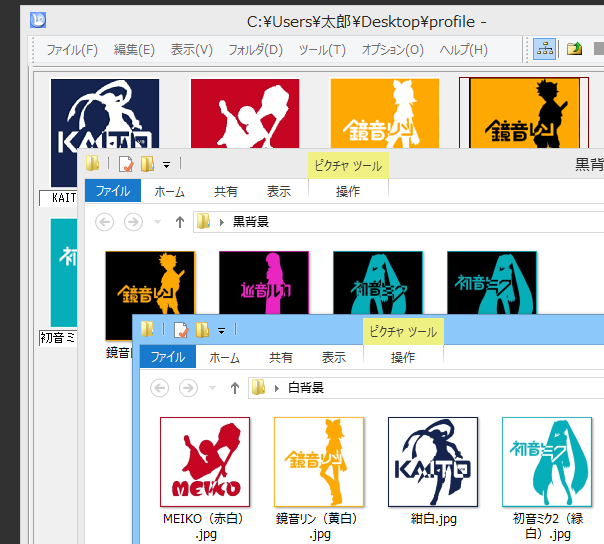Image resolution: width=604 pixels, height=544 pixels.
Task: Select the 共有 tab in 黒背景 window
Action: (x=226, y=191)
